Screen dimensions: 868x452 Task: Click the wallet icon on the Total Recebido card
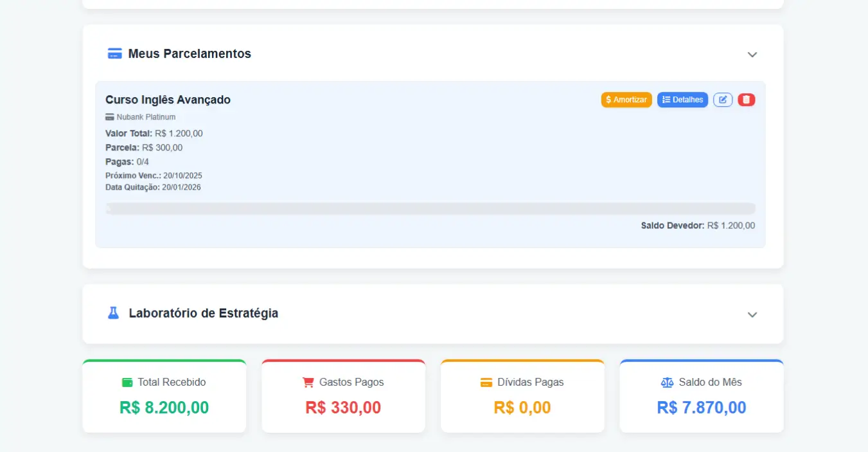(x=127, y=382)
